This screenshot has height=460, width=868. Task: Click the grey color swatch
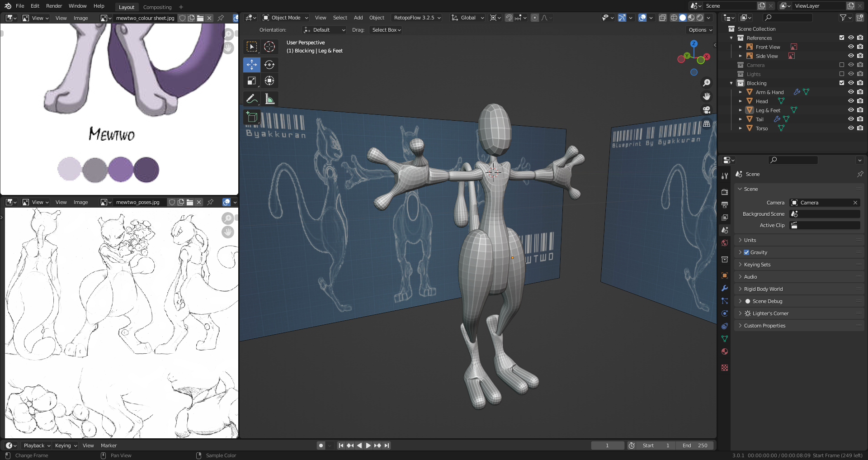click(95, 170)
